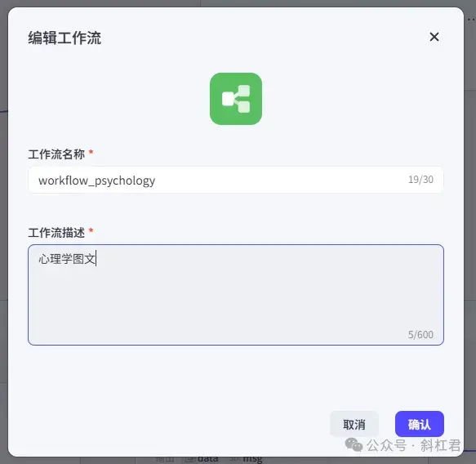Click the 确认 button
Viewport: 476px width, 464px height.
[419, 424]
